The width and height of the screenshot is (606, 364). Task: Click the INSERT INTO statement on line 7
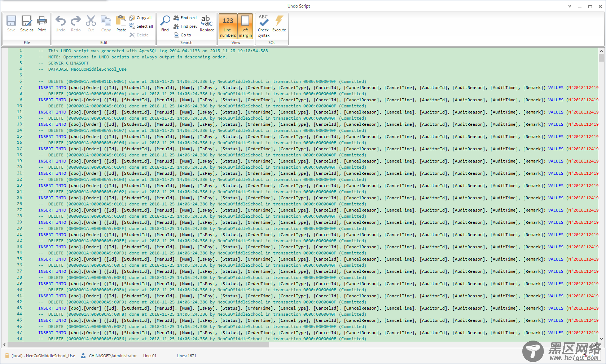click(318, 88)
